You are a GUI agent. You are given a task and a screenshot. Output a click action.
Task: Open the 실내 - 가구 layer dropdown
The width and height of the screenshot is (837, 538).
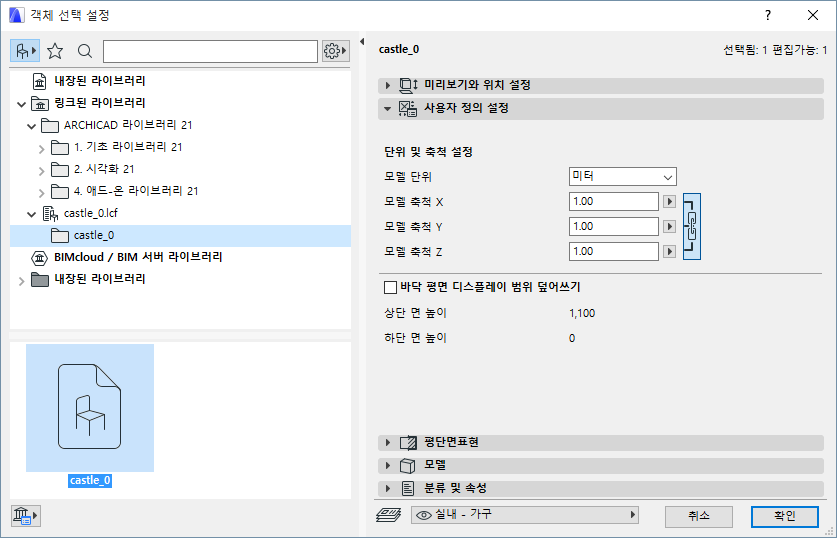(525, 515)
